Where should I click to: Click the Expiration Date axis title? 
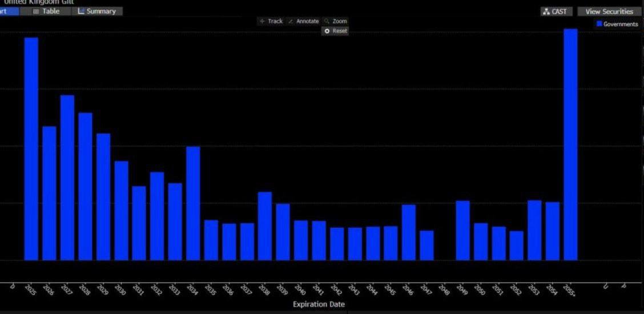tap(319, 304)
